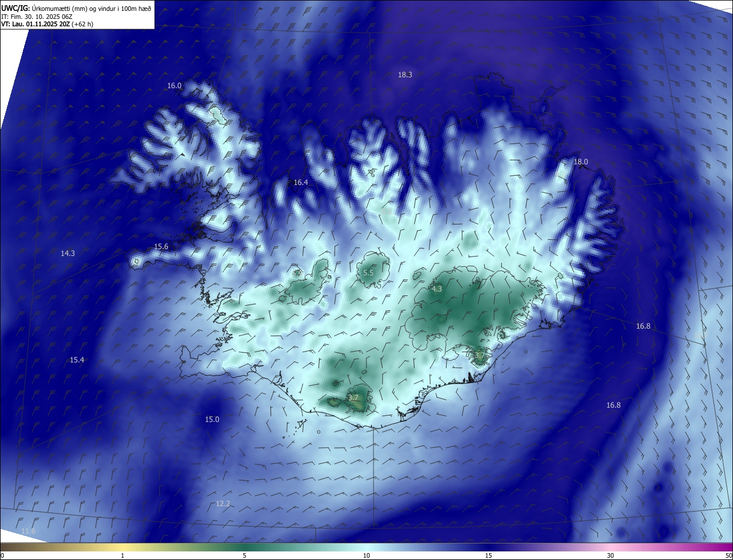Click the color scale tick label 5
The image size is (733, 560).
[x=245, y=555]
